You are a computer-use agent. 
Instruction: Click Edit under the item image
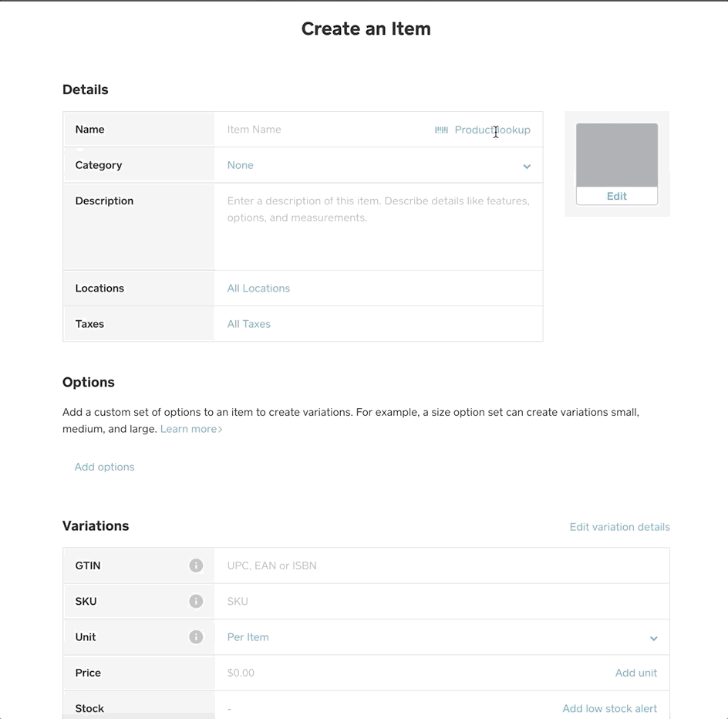coord(616,196)
